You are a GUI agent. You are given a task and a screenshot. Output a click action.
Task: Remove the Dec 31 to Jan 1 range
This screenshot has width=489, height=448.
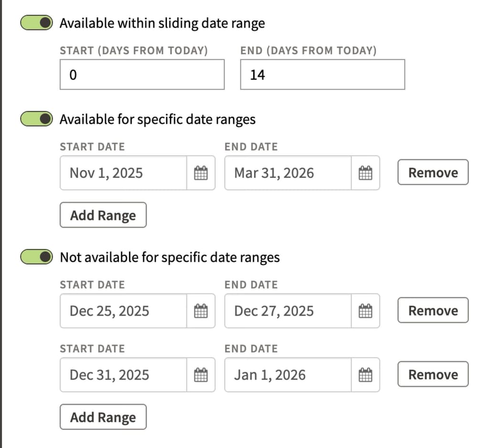432,375
